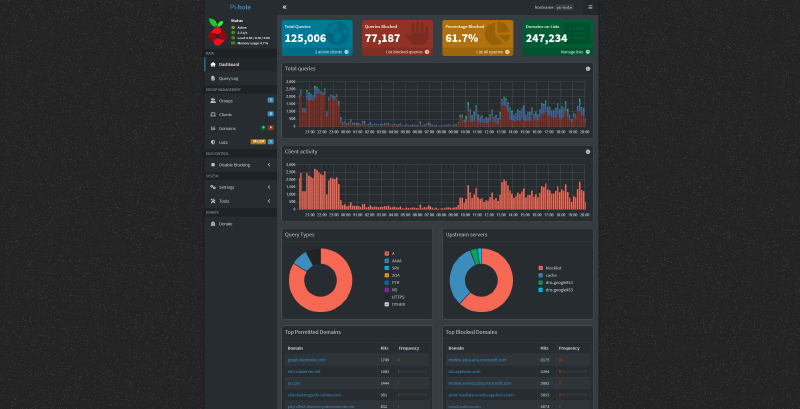
Task: Toggle the AAAA query type legend checkbox
Action: [387, 261]
